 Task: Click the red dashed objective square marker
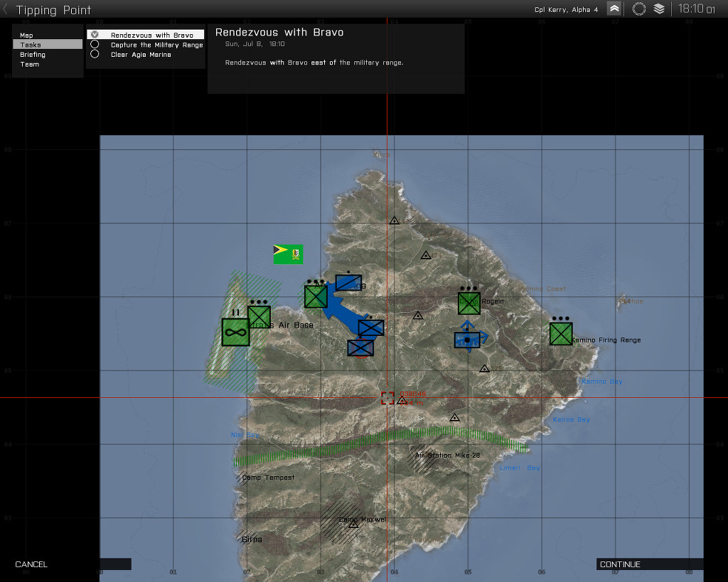[x=387, y=398]
